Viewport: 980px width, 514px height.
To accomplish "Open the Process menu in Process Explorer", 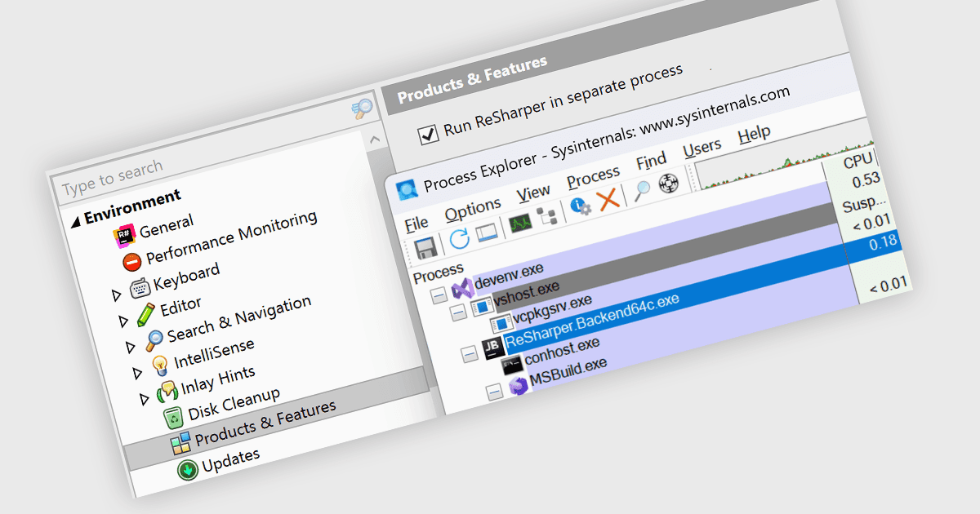I will (594, 176).
